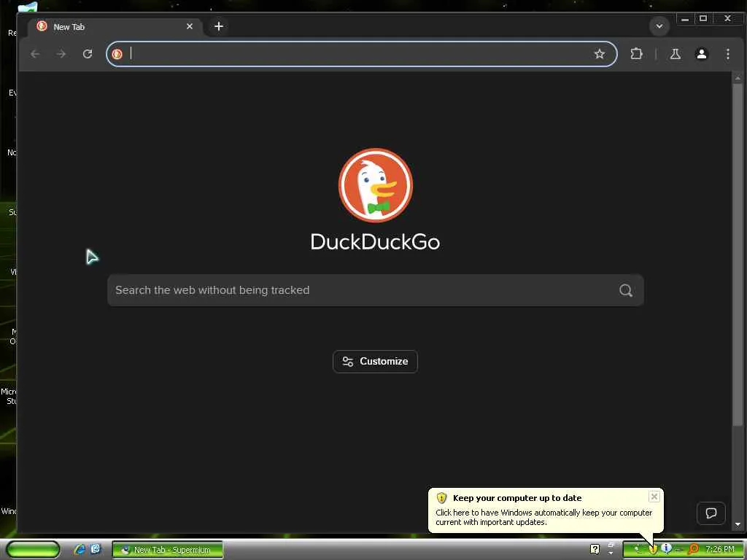Screen dimensions: 747x560
Task: Open the tab search dropdown arrow
Action: point(659,26)
